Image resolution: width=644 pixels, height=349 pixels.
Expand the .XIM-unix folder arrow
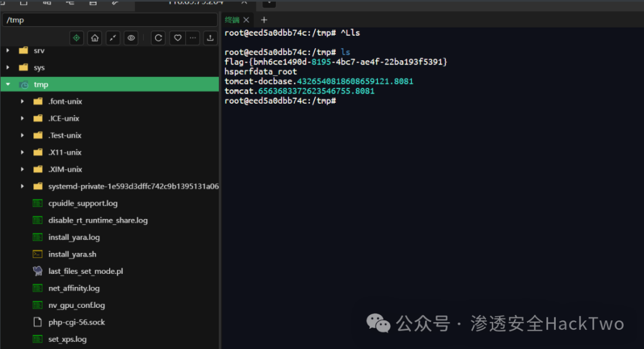pos(22,169)
